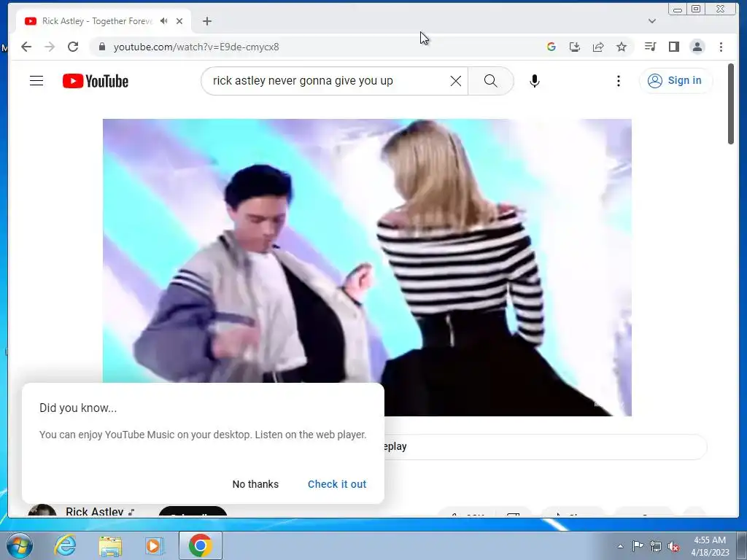
Task: Click the Google icon in address bar
Action: click(551, 47)
